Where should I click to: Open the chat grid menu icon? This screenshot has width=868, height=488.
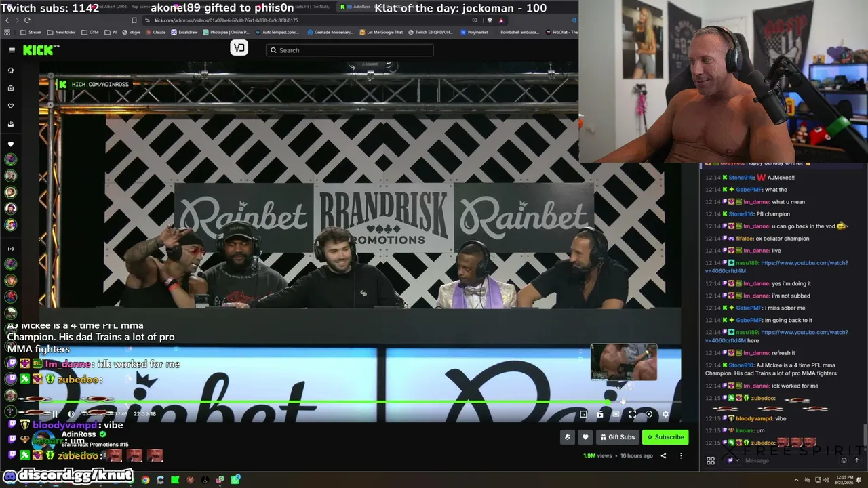(711, 460)
